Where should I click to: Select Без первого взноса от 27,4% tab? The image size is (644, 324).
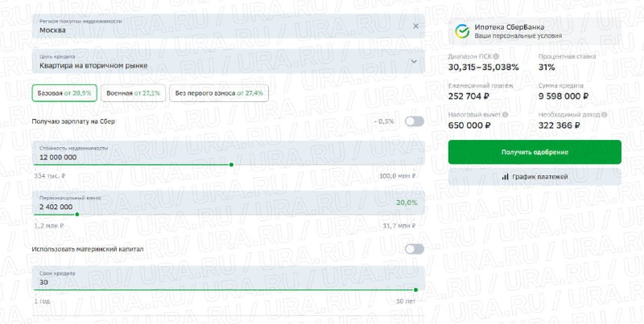click(219, 93)
